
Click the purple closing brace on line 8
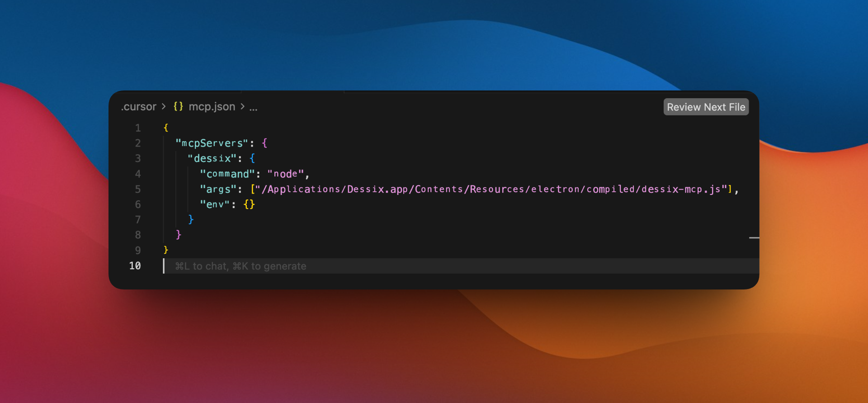179,235
